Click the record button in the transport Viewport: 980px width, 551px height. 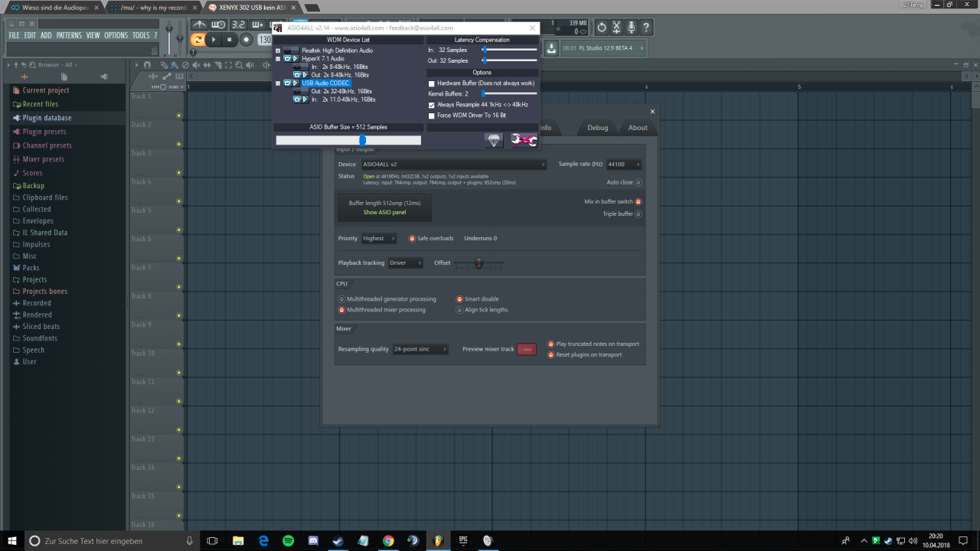click(x=247, y=39)
